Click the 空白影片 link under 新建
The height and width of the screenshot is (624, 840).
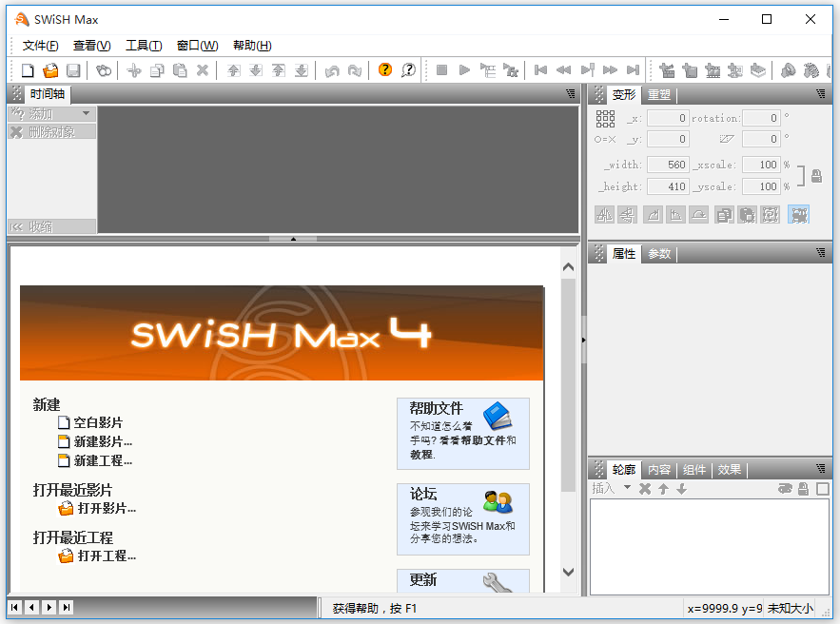(98, 422)
